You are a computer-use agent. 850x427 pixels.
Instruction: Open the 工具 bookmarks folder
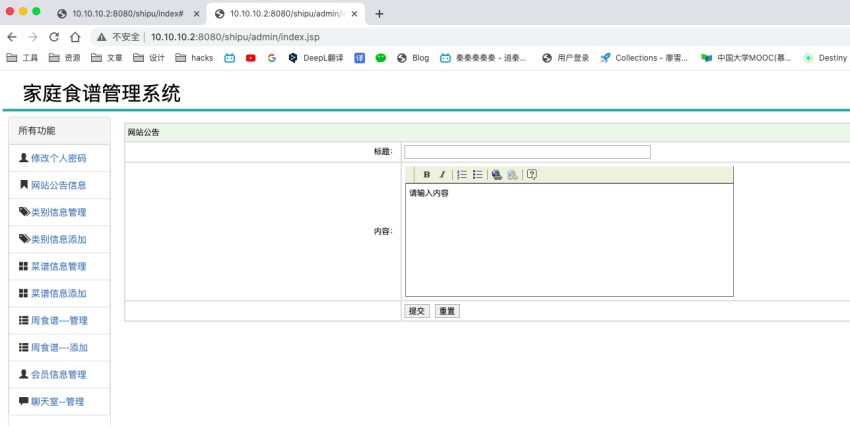[x=22, y=58]
